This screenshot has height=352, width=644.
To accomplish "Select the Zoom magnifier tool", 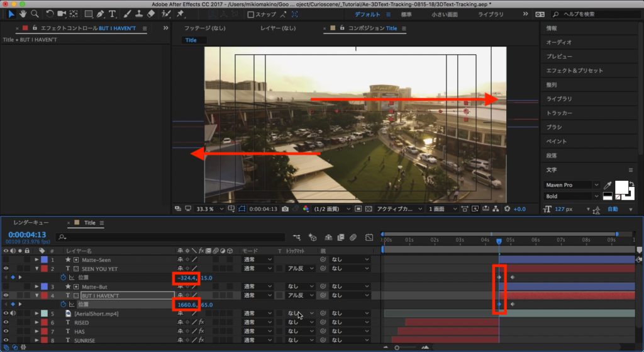I will (35, 14).
